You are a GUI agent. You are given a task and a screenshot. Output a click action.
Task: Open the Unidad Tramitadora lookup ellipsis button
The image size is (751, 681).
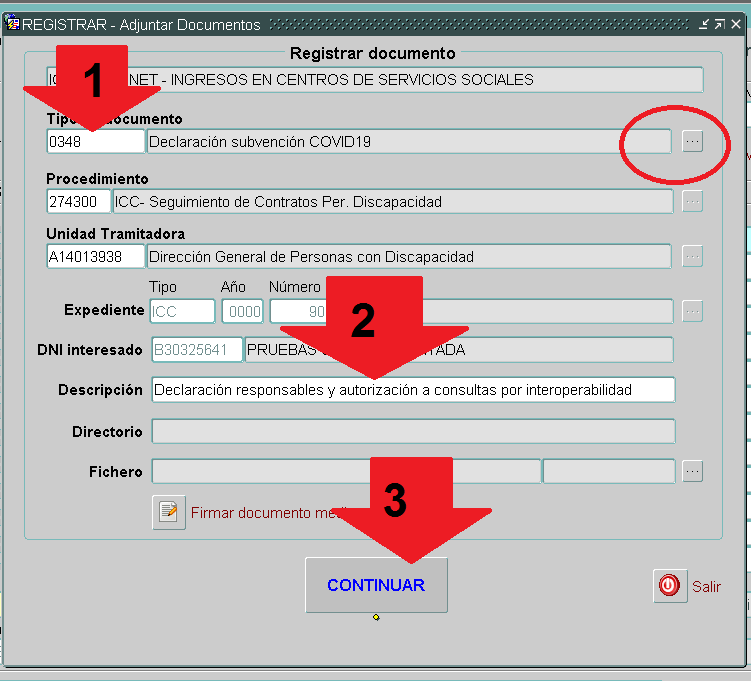[692, 257]
